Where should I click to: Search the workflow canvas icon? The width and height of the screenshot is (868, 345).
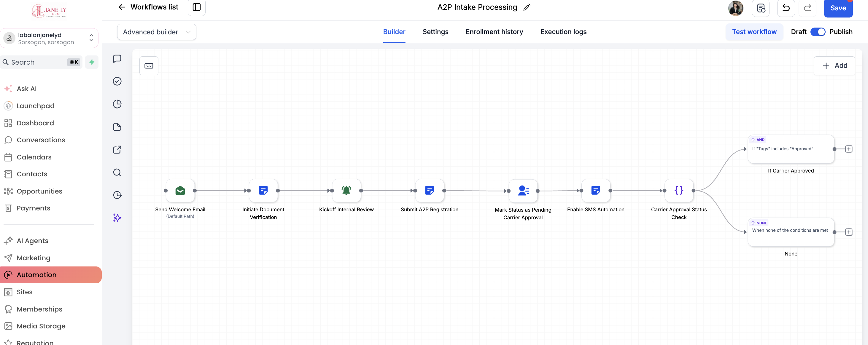point(117,172)
